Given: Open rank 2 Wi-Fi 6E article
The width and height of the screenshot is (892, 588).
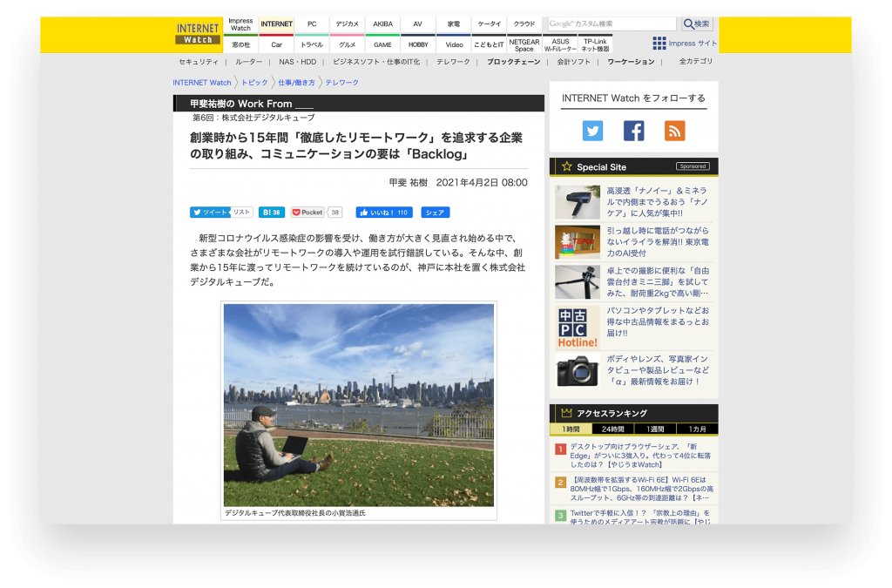Looking at the screenshot, I should pyautogui.click(x=641, y=489).
